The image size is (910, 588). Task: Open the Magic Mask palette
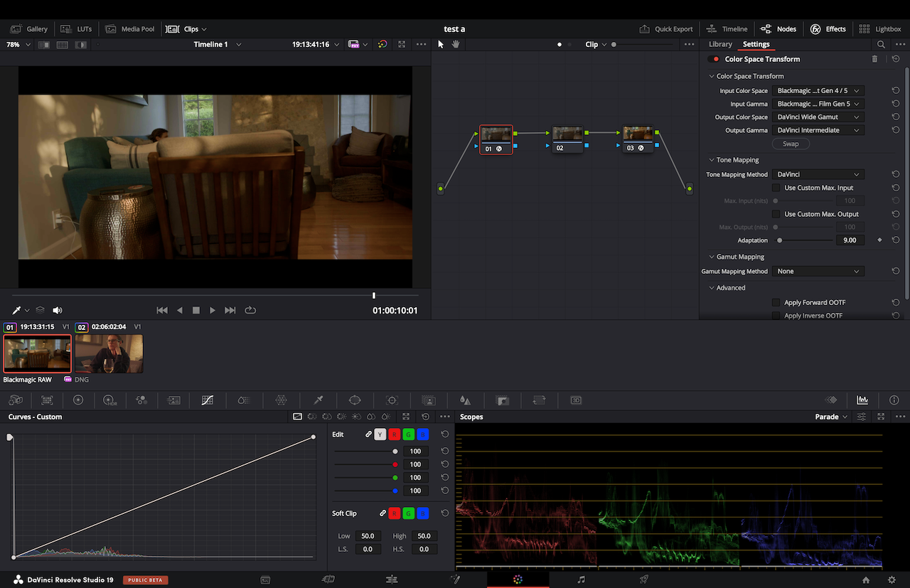(x=428, y=400)
